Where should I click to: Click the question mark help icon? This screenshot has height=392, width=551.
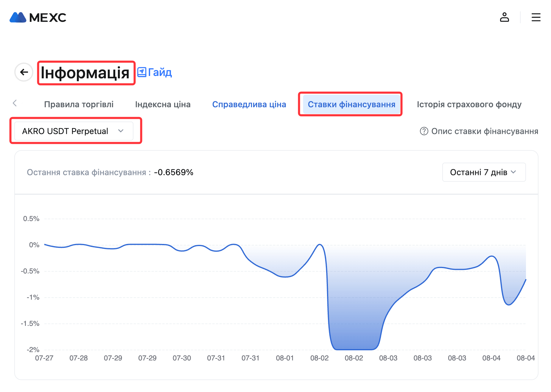coord(424,131)
